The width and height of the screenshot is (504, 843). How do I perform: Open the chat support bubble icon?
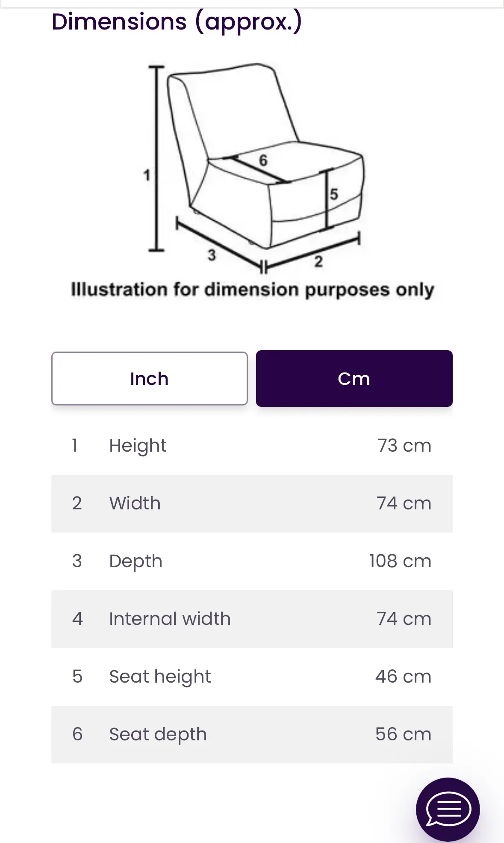coord(448,809)
